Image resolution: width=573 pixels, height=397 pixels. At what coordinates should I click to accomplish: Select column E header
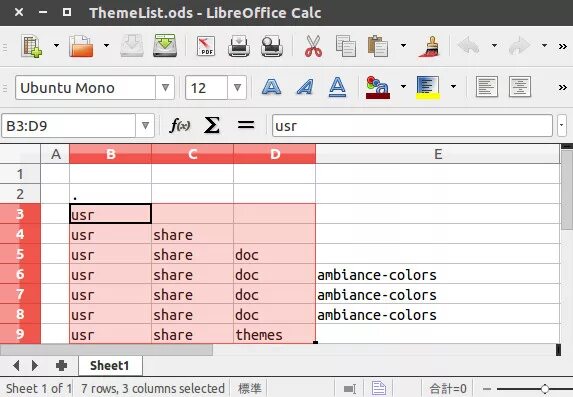coord(438,154)
